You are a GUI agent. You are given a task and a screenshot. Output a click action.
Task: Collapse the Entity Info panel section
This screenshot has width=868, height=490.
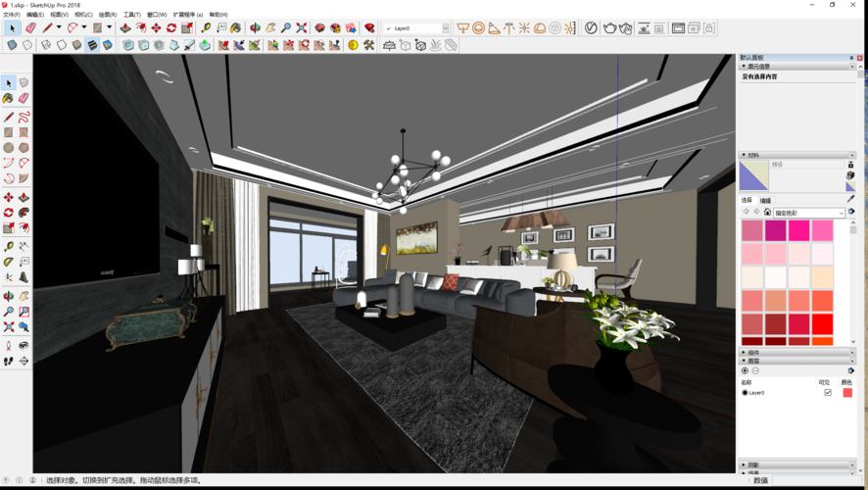(744, 67)
